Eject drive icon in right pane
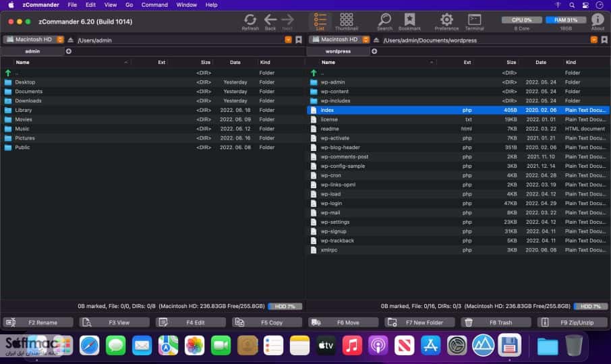The image size is (611, 364). [376, 40]
